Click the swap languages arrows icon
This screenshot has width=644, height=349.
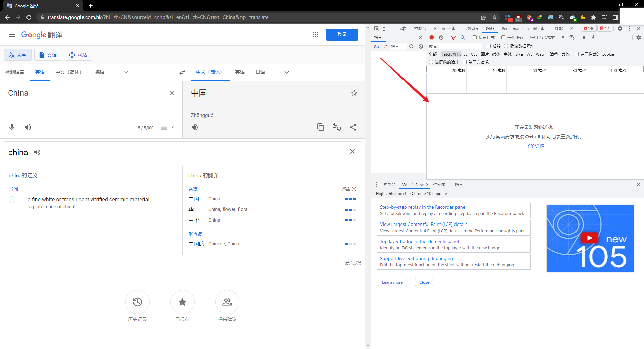pyautogui.click(x=182, y=72)
